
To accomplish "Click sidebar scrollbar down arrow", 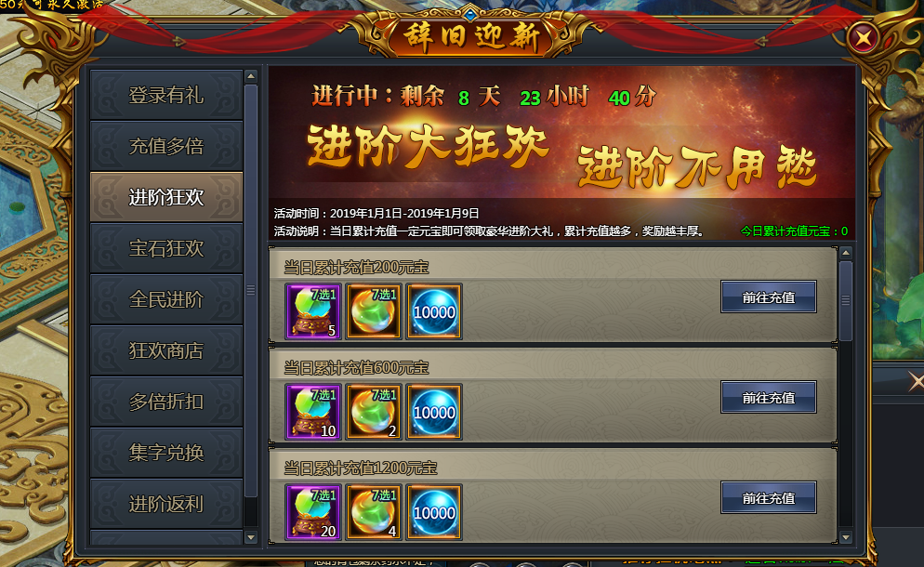I will pos(251,537).
